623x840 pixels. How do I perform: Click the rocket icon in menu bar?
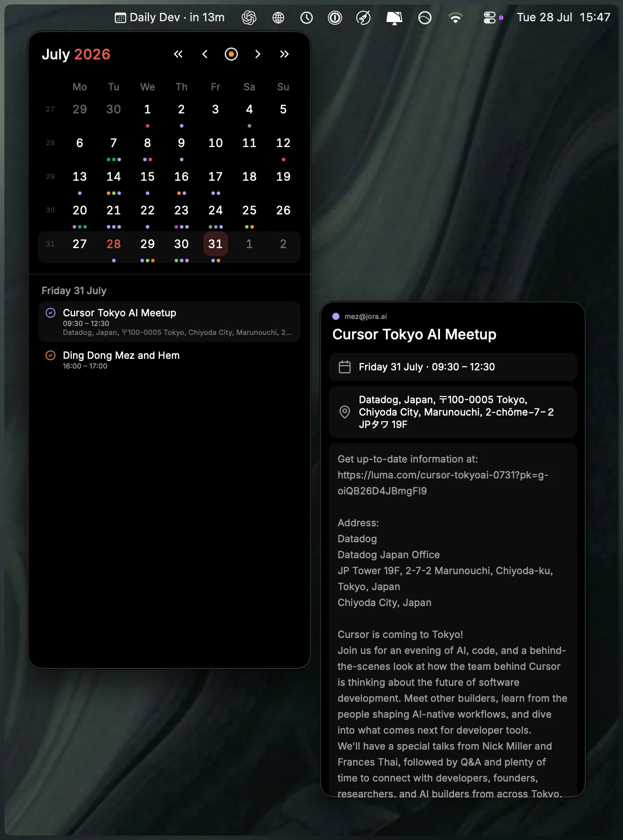363,18
